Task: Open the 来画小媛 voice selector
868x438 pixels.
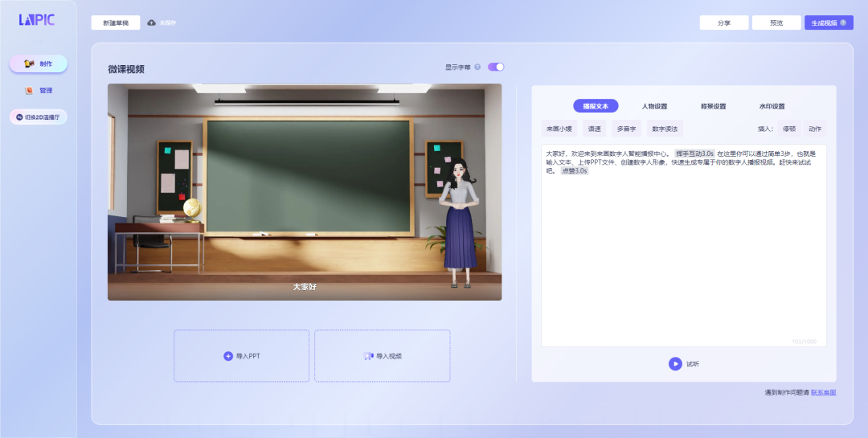Action: pos(559,129)
